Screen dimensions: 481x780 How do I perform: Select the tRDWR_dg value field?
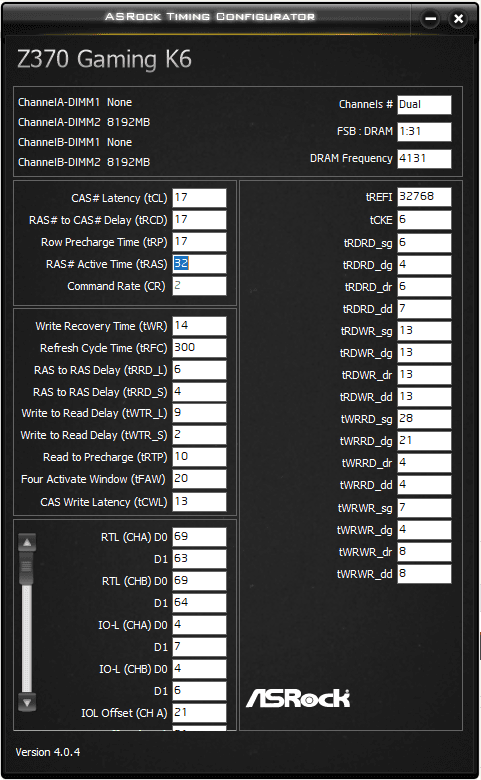[x=424, y=352]
